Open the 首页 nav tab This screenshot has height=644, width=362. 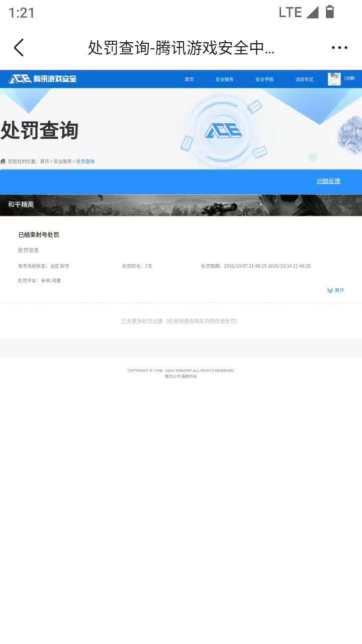[x=189, y=79]
